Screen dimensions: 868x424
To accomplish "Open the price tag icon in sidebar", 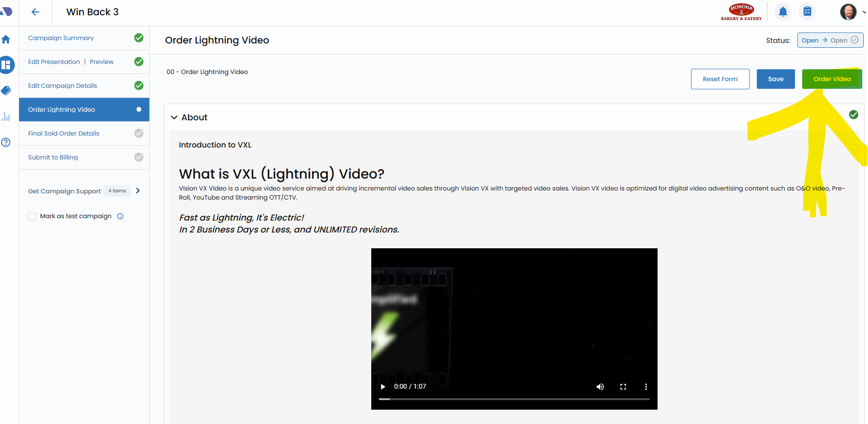I will pos(6,90).
